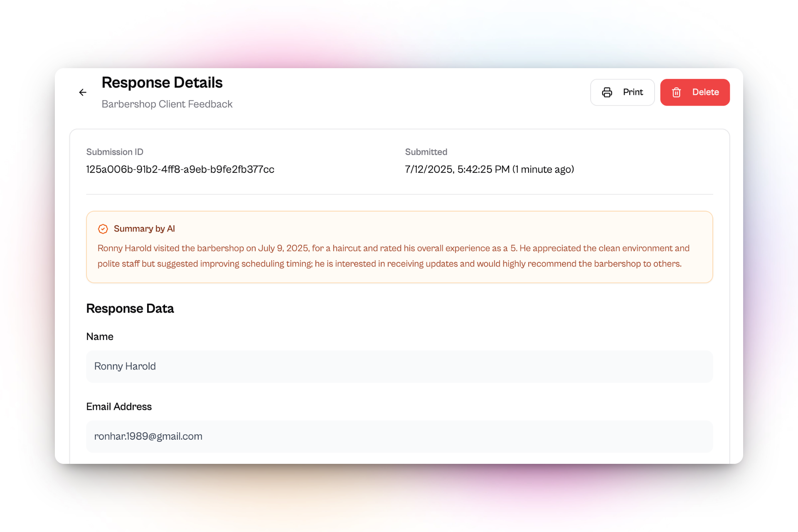Click the Response Data section heading
798x532 pixels.
click(130, 309)
